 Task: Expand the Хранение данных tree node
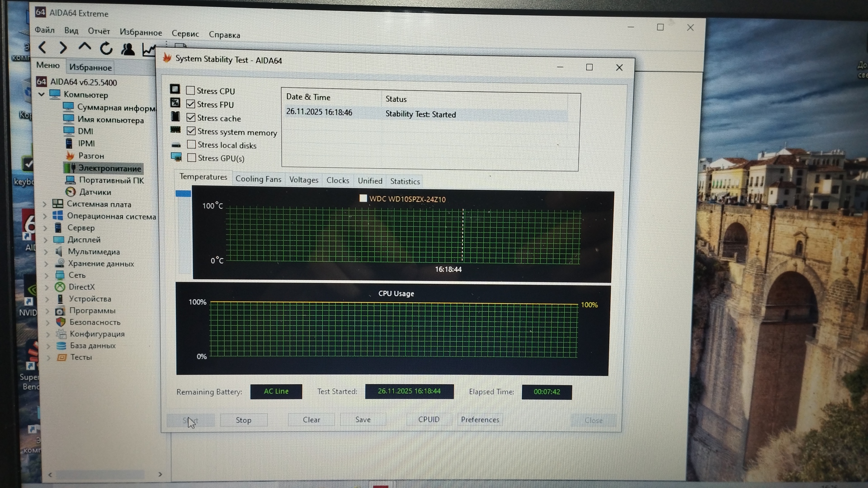coord(46,263)
